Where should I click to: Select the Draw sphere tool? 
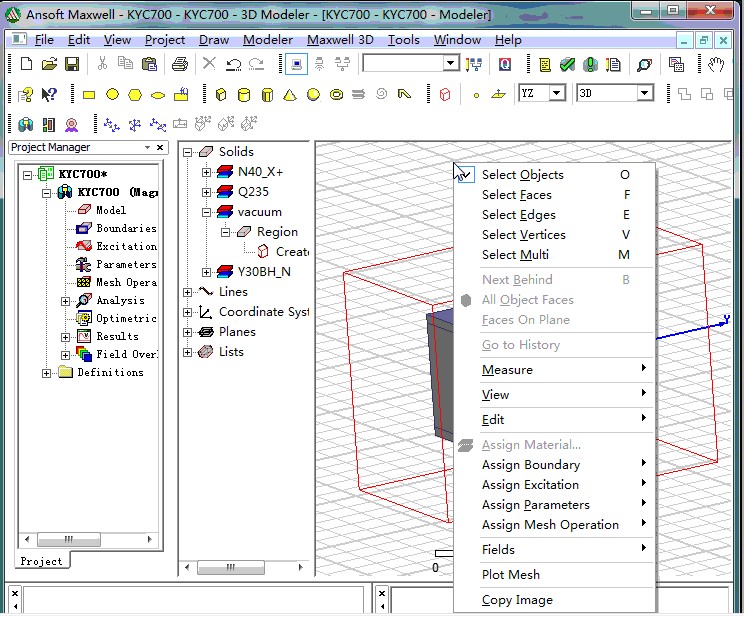pyautogui.click(x=313, y=94)
